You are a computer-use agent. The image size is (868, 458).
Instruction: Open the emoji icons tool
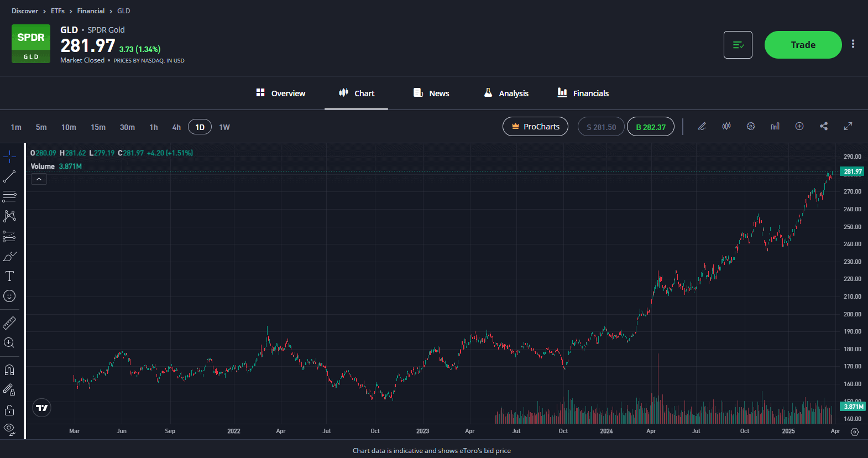(x=9, y=296)
